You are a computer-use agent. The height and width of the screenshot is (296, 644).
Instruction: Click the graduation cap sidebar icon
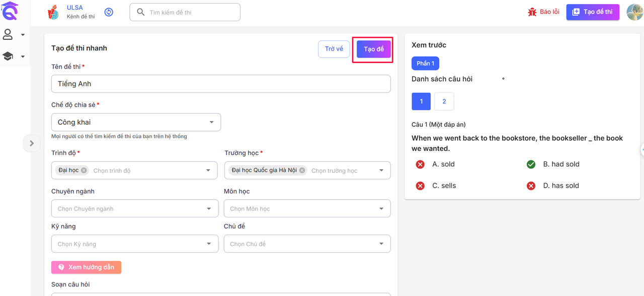(x=8, y=56)
